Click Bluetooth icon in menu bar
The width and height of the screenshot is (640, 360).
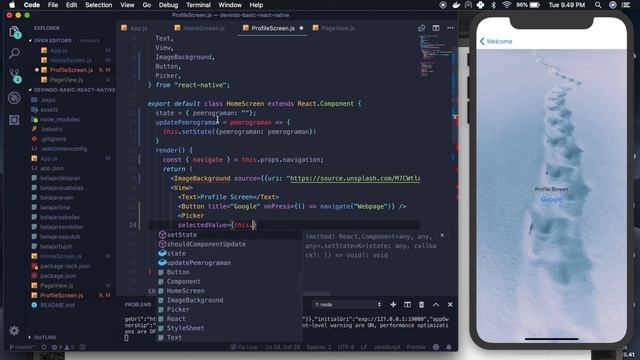[x=493, y=5]
